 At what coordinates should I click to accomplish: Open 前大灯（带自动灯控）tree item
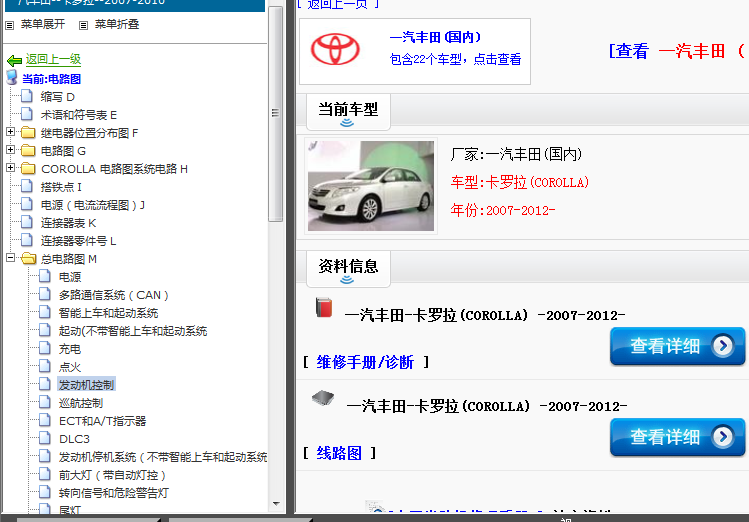pos(113,475)
